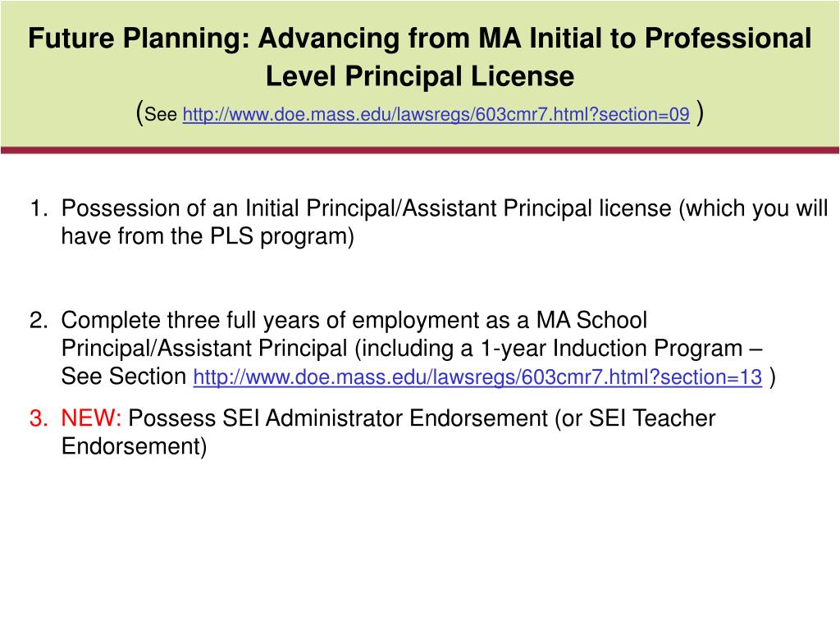Click list number 2
The height and width of the screenshot is (630, 840).
click(39, 321)
